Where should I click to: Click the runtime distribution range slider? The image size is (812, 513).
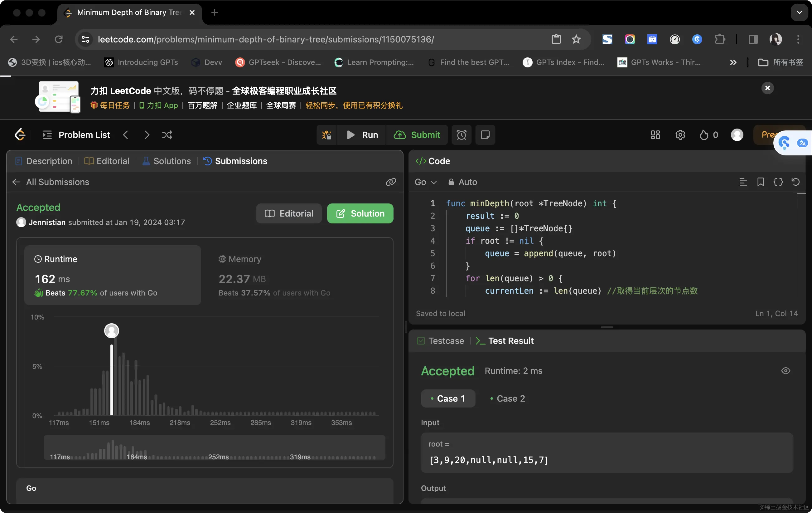(x=214, y=447)
